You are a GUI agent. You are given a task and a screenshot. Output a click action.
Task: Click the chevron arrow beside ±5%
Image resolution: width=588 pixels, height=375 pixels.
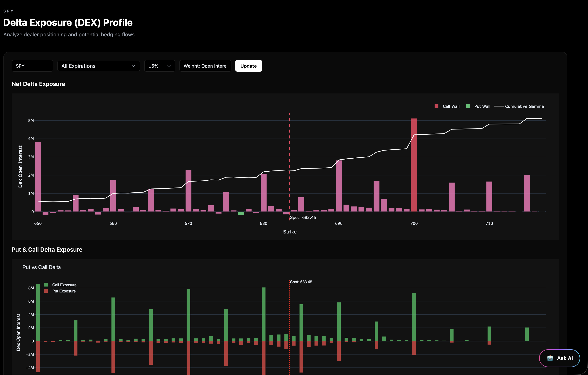(169, 66)
